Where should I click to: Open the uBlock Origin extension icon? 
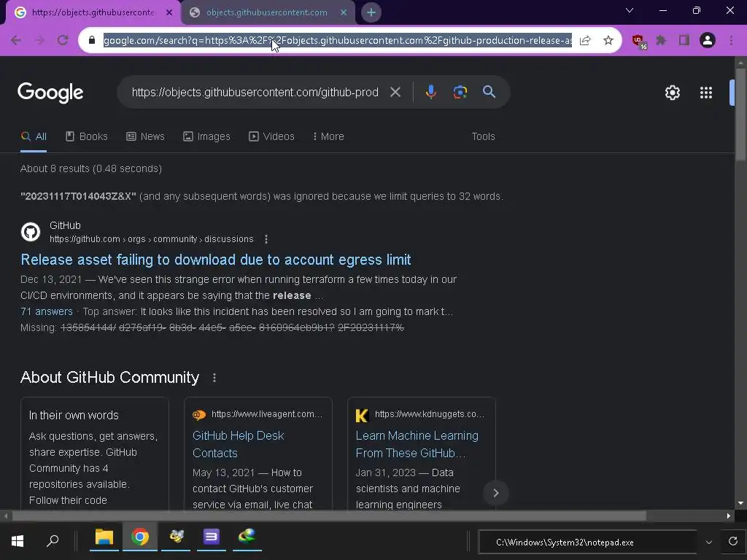639,42
